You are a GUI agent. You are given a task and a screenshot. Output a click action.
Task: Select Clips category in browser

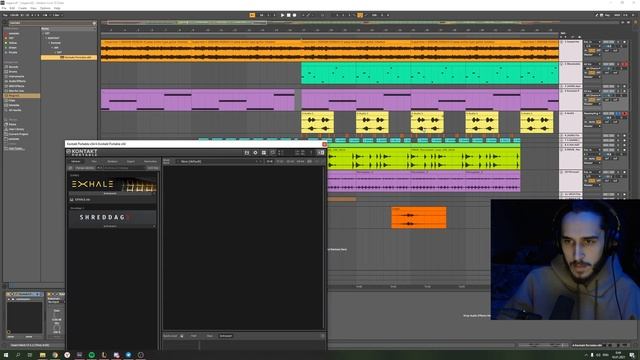12,100
